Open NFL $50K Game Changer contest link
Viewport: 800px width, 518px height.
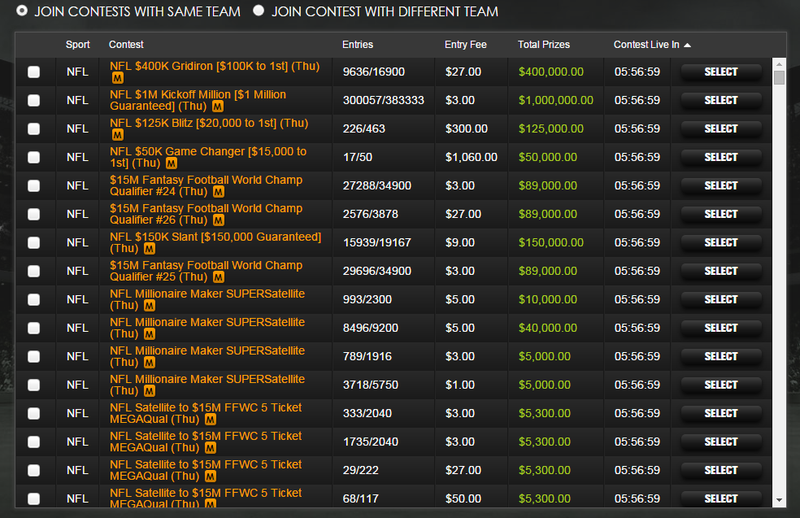208,157
